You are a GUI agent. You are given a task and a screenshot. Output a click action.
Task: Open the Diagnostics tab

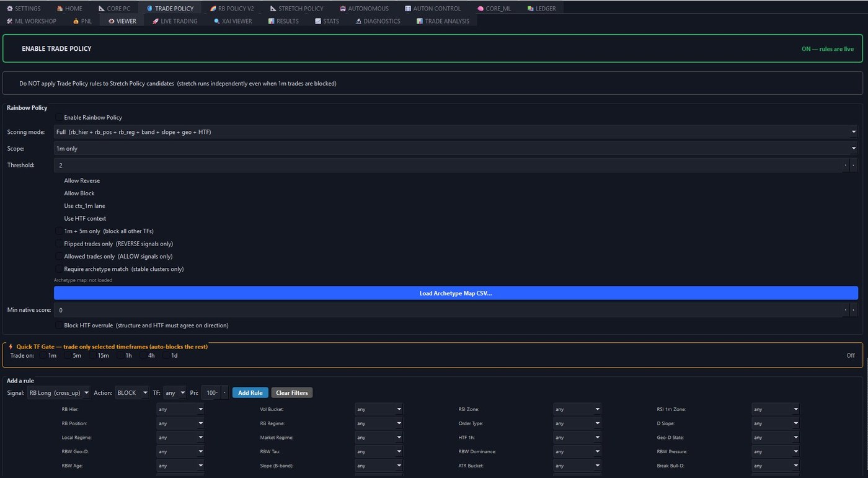click(378, 21)
